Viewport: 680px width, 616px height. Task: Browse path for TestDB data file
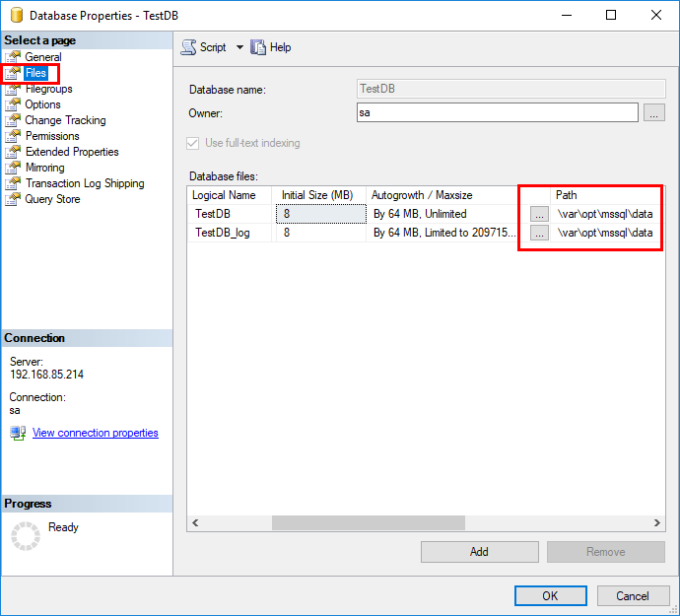(x=539, y=214)
